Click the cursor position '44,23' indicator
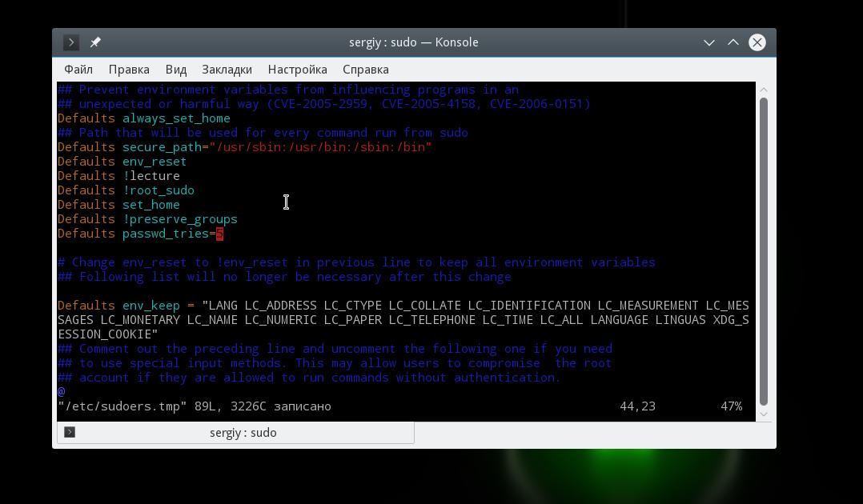Image resolution: width=863 pixels, height=504 pixels. click(637, 406)
